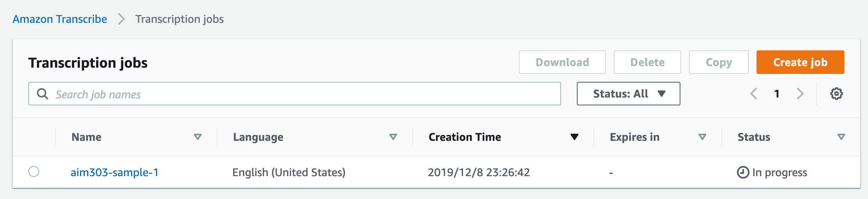Open the aim303-sample-1 job link
This screenshot has height=199, width=868.
pyautogui.click(x=115, y=172)
